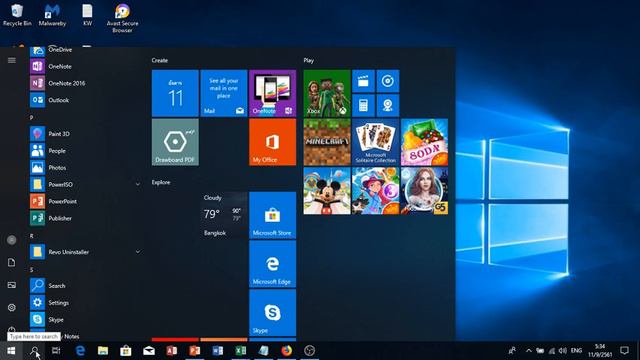
Task: Jump to letter S section header
Action: tap(32, 270)
